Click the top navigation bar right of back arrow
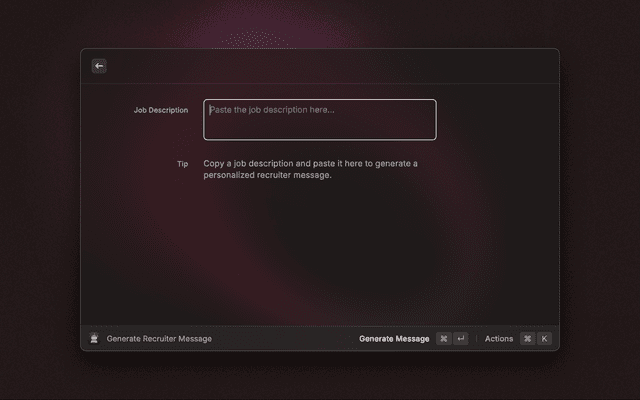Viewport: 640px width, 400px height. click(x=330, y=66)
